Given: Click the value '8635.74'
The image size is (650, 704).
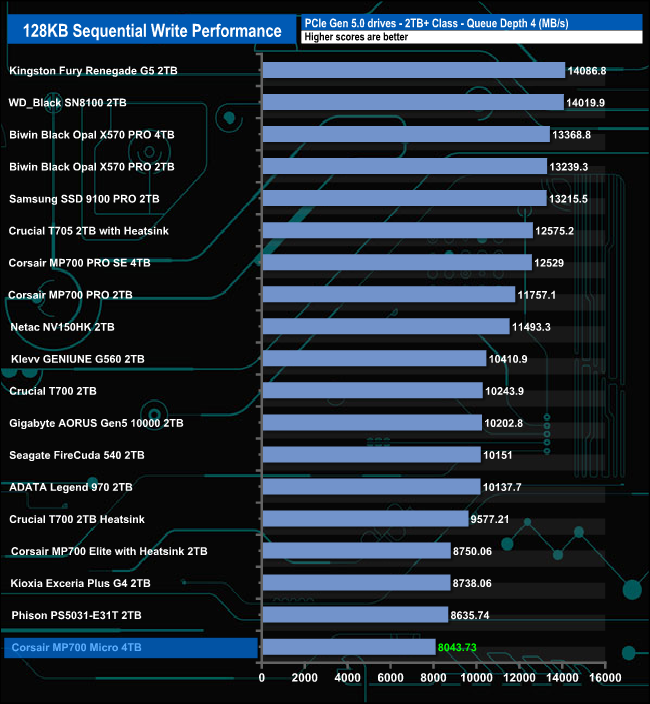Looking at the screenshot, I should pyautogui.click(x=470, y=615).
